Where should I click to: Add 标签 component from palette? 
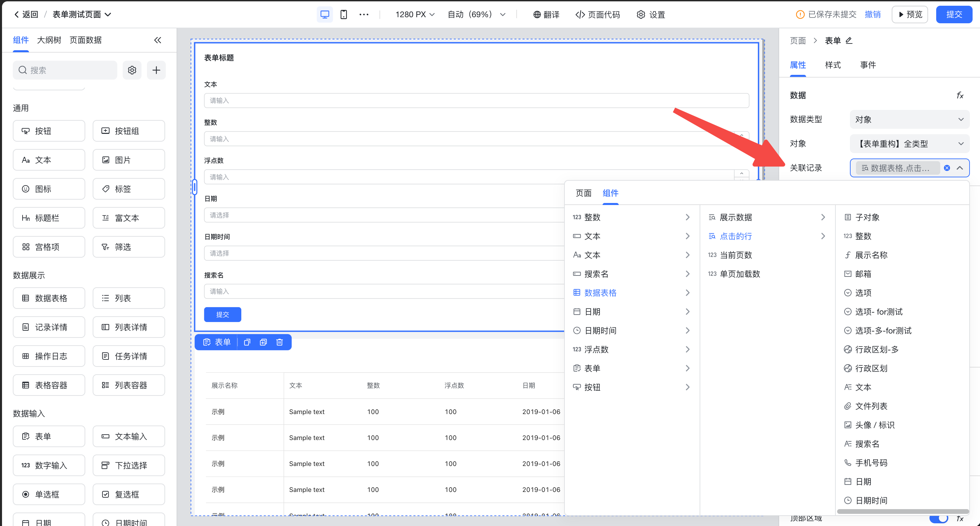[129, 189]
